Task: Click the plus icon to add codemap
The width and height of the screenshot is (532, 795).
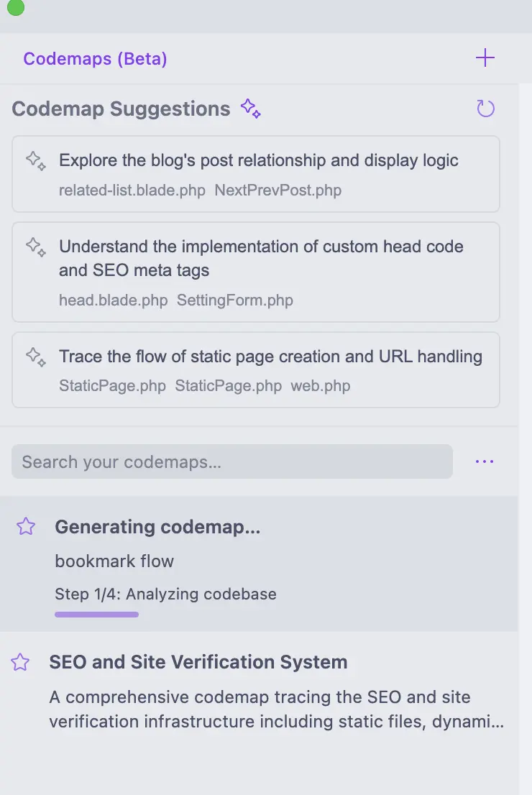Action: click(485, 58)
